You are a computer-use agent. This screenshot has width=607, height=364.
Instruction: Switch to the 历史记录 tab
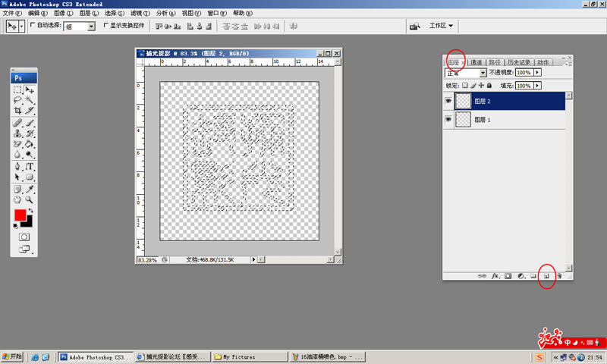coord(519,62)
